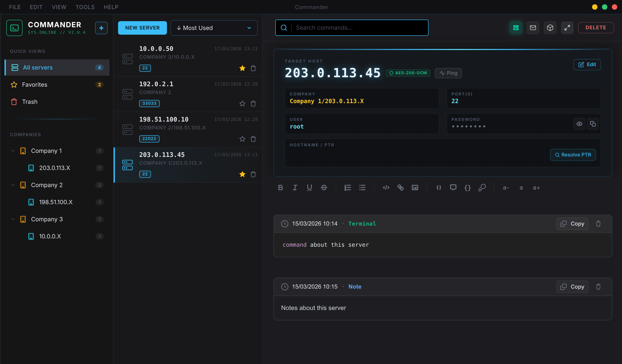Click the root user value
Viewport: 622px width, 364px height.
pos(297,127)
